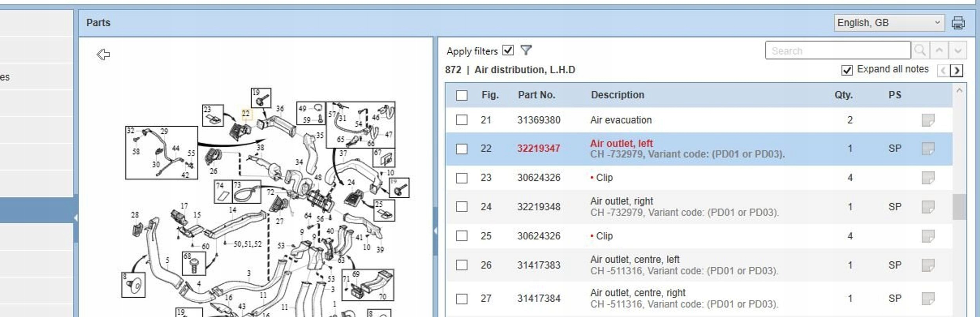Click callout box 25 in the diagram
The width and height of the screenshot is (980, 317).
384,210
